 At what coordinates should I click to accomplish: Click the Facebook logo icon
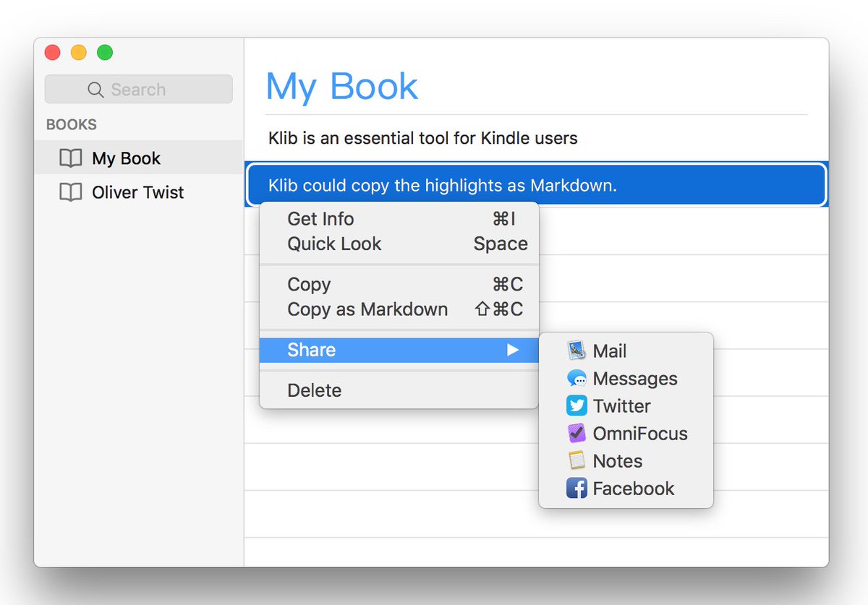pyautogui.click(x=577, y=489)
